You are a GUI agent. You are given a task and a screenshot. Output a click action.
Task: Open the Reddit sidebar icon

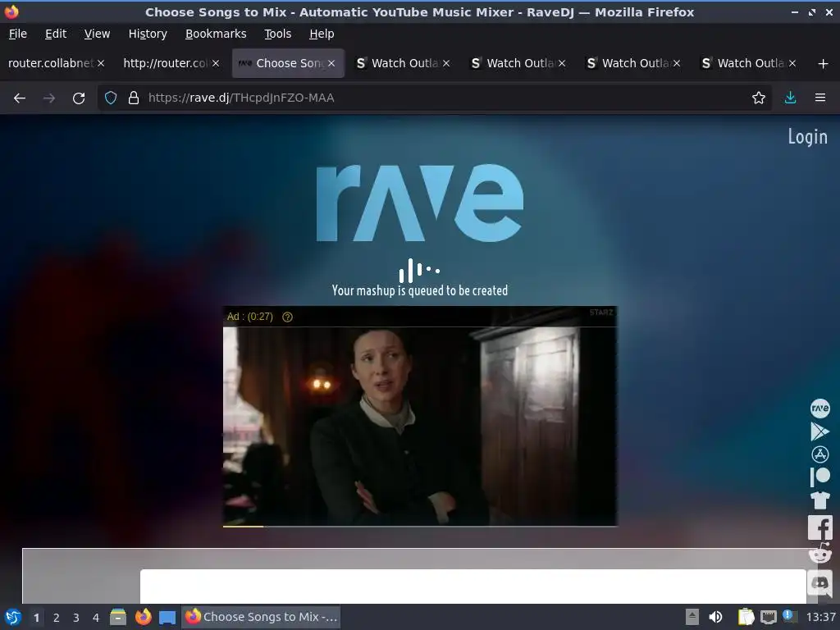pos(819,554)
